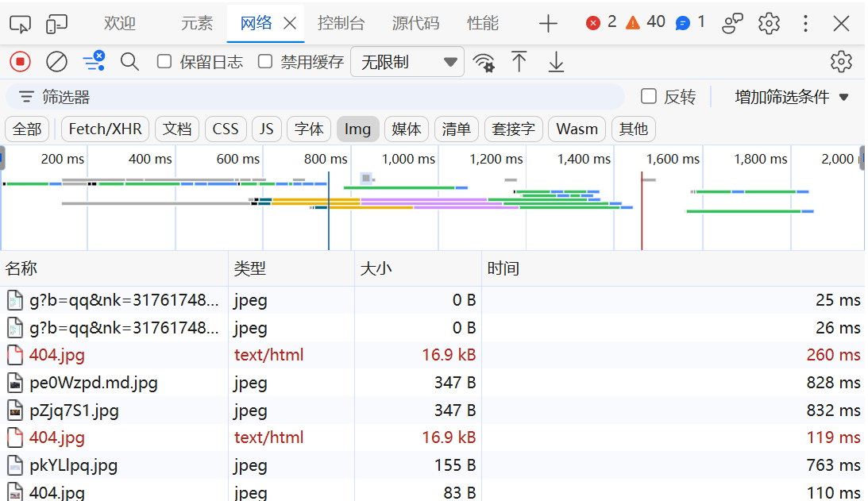The height and width of the screenshot is (501, 868).
Task: Switch to the 元素 tab
Action: 196,23
